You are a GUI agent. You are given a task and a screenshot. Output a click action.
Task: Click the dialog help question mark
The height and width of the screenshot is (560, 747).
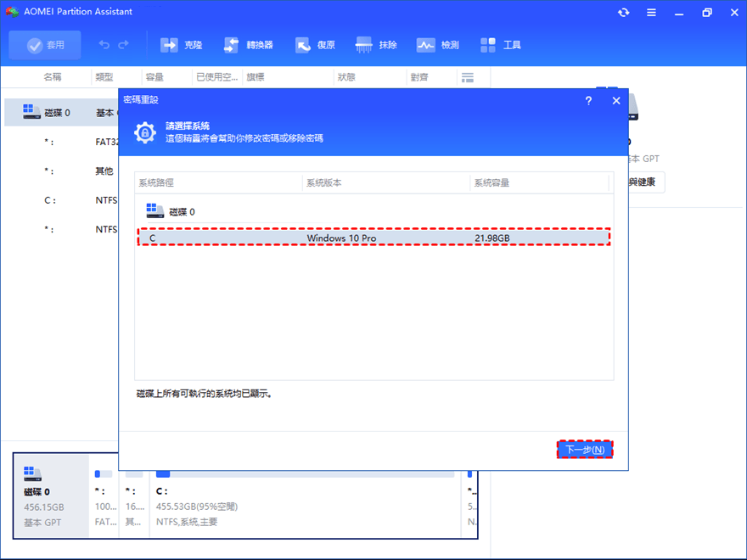588,100
